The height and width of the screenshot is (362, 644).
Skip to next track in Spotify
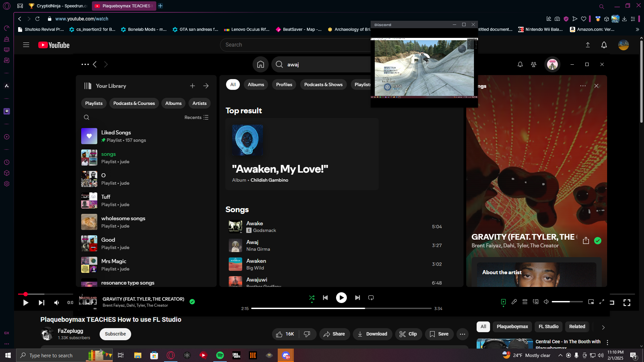click(358, 298)
